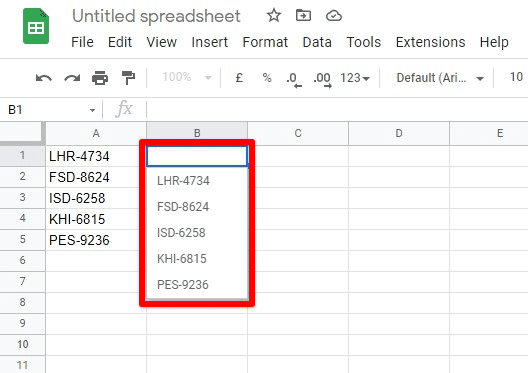
Task: Decrease decimal places button
Action: [x=294, y=79]
